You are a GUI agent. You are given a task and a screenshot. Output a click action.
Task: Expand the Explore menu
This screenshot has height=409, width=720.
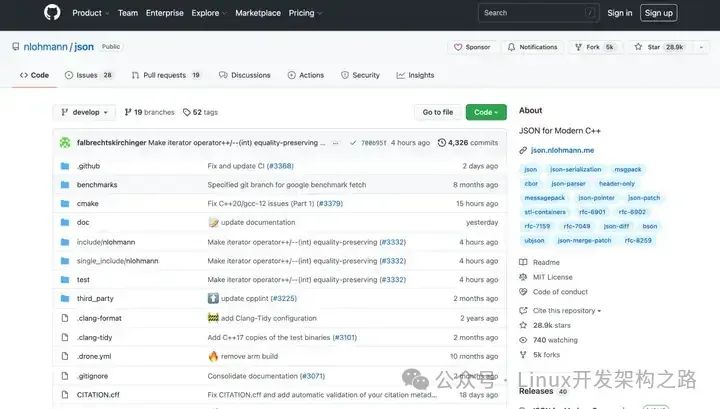(209, 13)
